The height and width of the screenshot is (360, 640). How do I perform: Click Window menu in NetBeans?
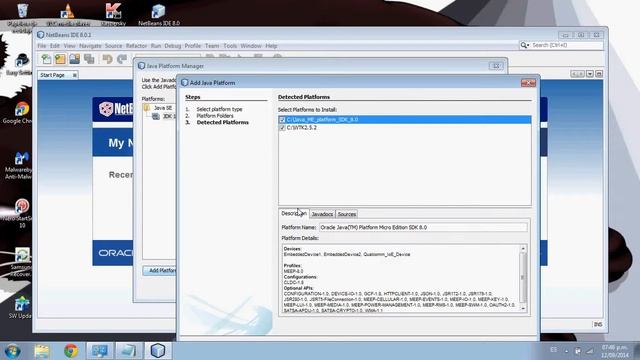251,46
